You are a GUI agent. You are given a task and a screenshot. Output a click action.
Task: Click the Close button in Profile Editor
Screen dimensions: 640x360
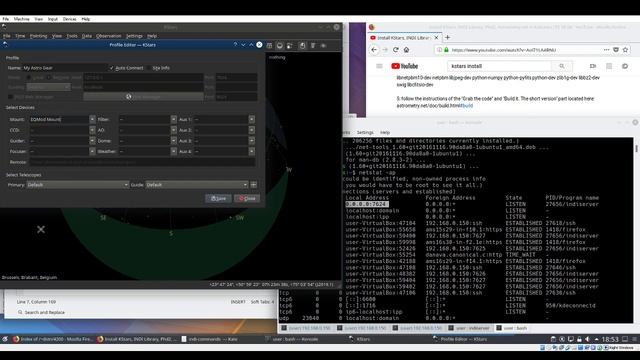tap(247, 198)
